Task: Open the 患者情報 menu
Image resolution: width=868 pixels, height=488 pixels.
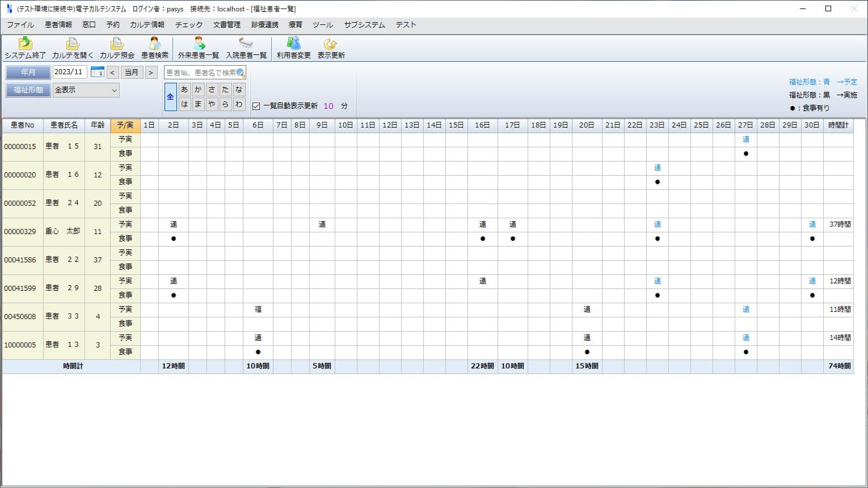Action: point(58,25)
